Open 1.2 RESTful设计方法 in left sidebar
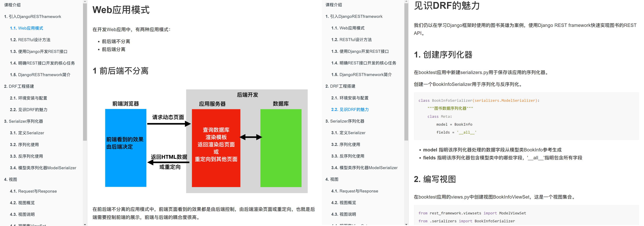Image resolution: width=644 pixels, height=226 pixels. 30,40
